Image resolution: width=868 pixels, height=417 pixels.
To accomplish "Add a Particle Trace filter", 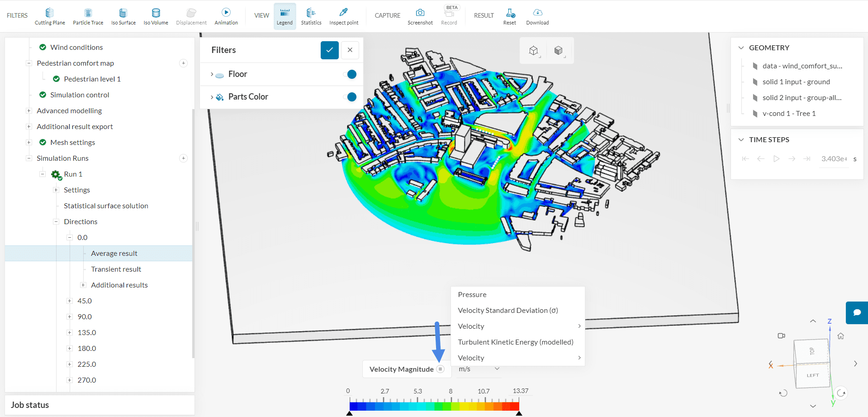I will click(x=88, y=16).
